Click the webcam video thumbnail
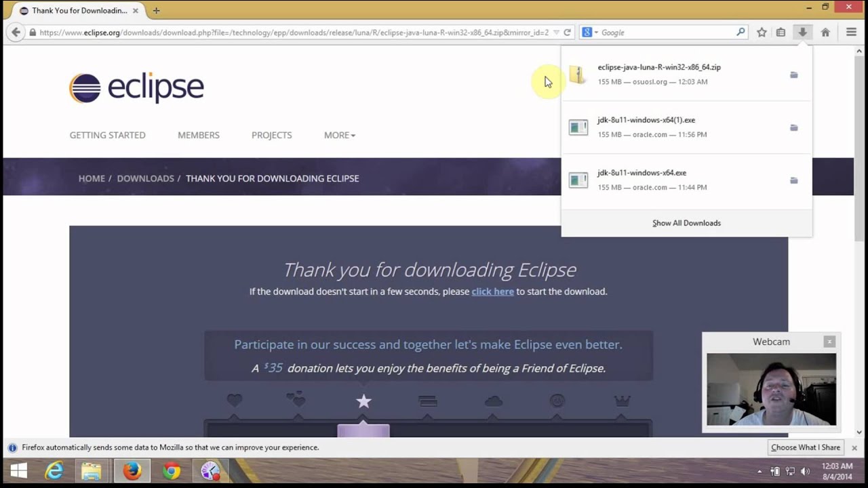Image resolution: width=868 pixels, height=488 pixels. pyautogui.click(x=771, y=389)
